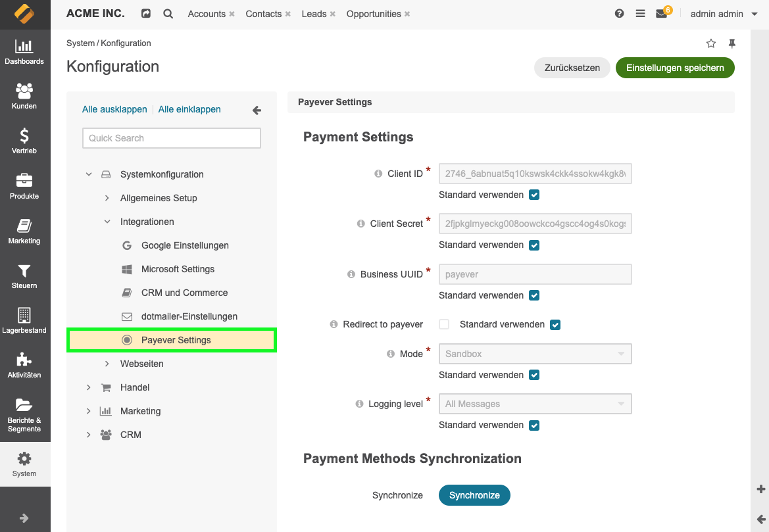The width and height of the screenshot is (769, 532).
Task: Click the Client Secret info icon
Action: (x=361, y=224)
